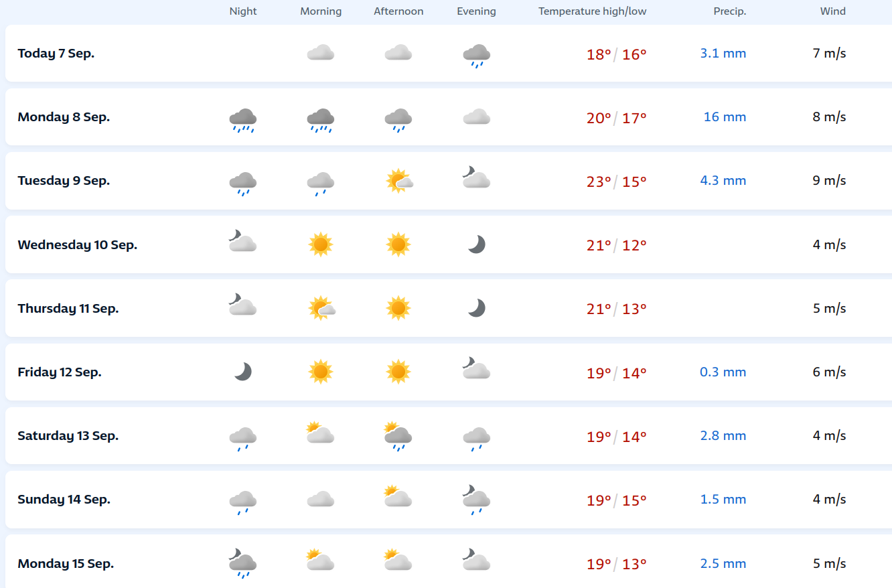
Task: Open the Today 7 Sep. forecast row
Action: (x=56, y=54)
